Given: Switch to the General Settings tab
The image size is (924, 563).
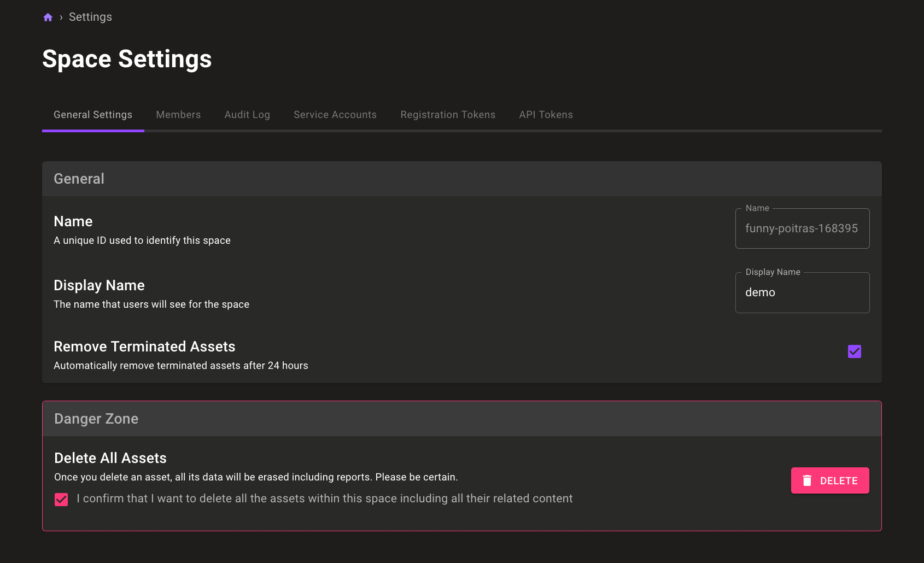Looking at the screenshot, I should (x=93, y=115).
